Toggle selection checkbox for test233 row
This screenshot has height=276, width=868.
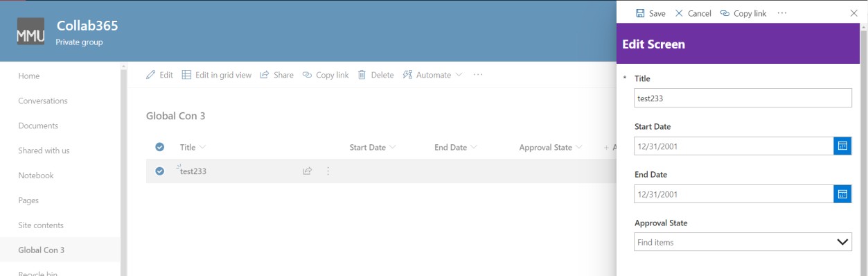click(x=160, y=171)
